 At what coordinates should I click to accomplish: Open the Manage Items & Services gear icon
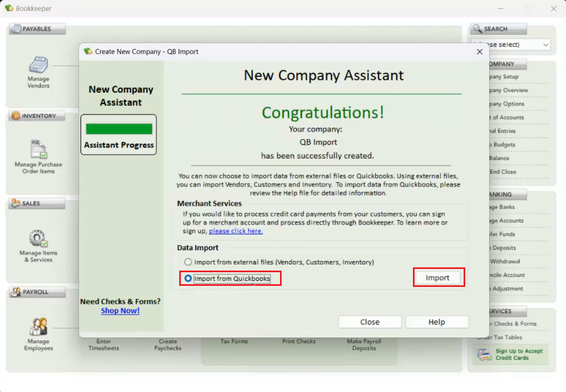click(38, 238)
